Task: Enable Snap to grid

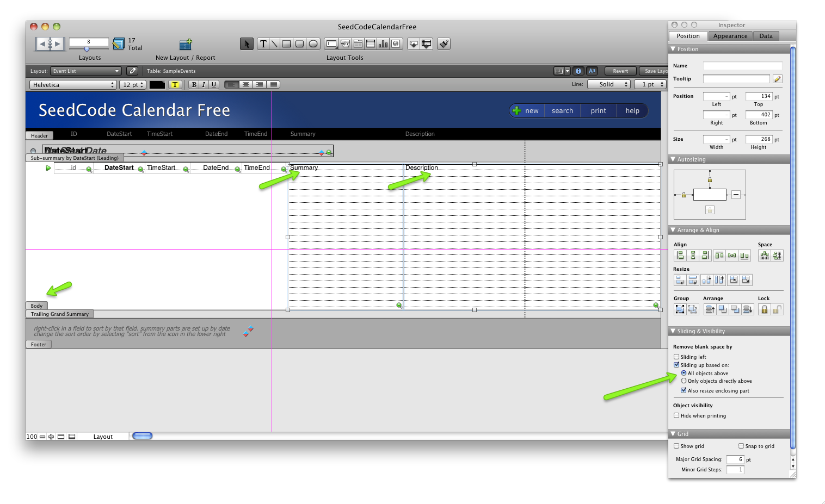Action: (741, 446)
